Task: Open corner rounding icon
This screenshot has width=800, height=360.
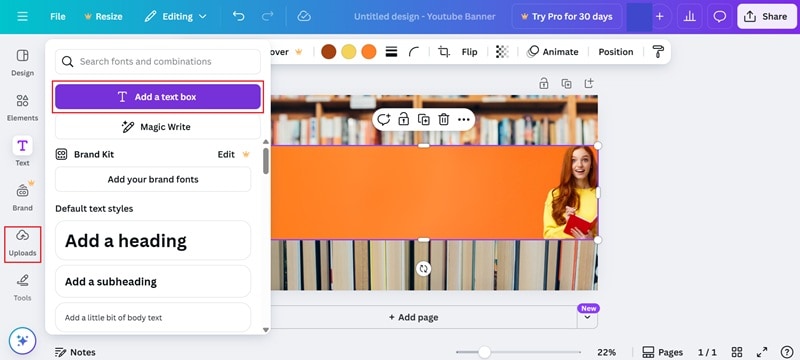Action: (414, 52)
